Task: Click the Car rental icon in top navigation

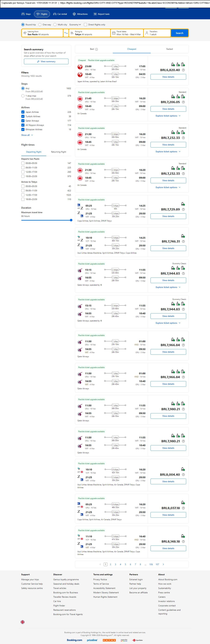Action: [55, 14]
